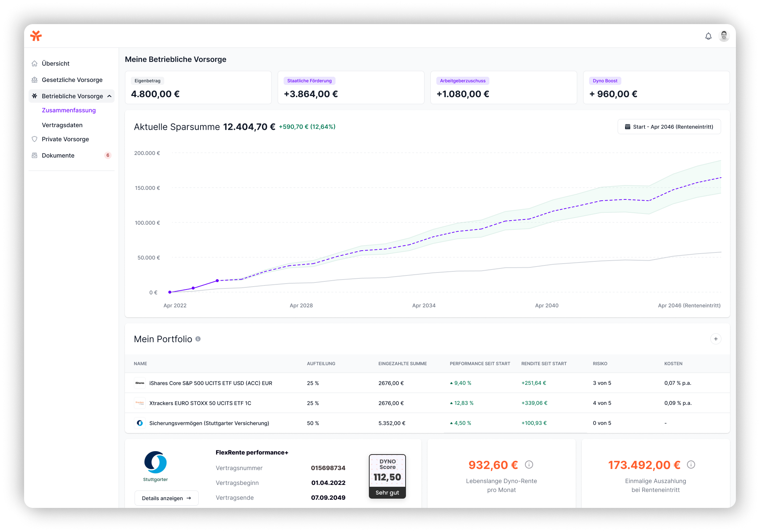Viewport: 760px width, 532px height.
Task: Click the Details anzeigen button
Action: coord(166,498)
